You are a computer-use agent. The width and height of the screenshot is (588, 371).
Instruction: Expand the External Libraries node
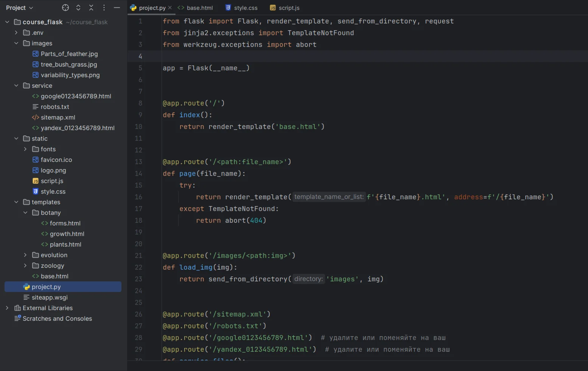pos(7,308)
